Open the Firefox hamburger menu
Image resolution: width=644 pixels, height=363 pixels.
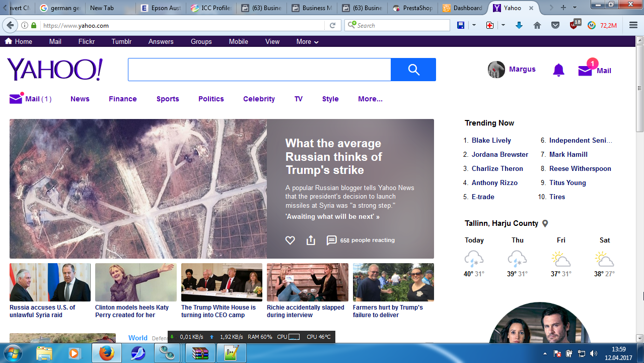point(633,25)
